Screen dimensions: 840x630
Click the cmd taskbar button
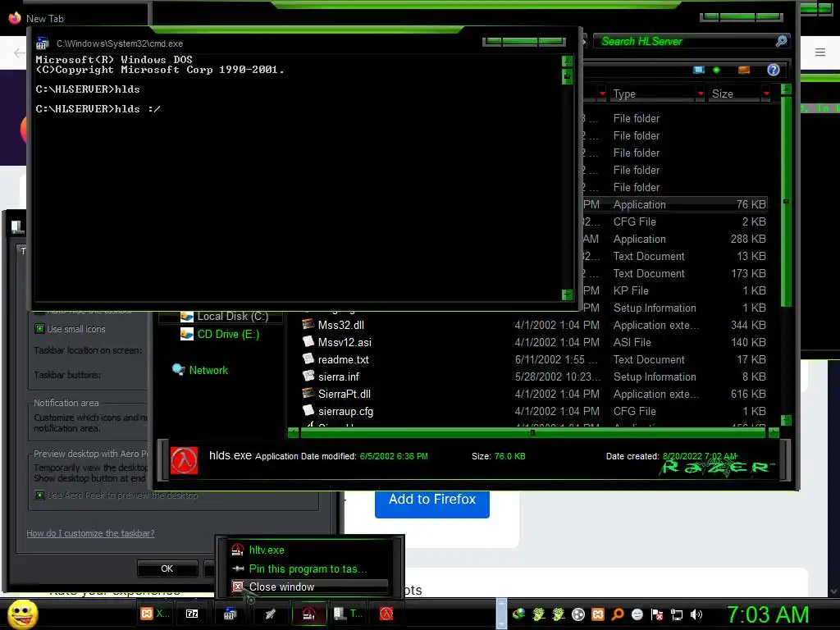click(x=230, y=614)
